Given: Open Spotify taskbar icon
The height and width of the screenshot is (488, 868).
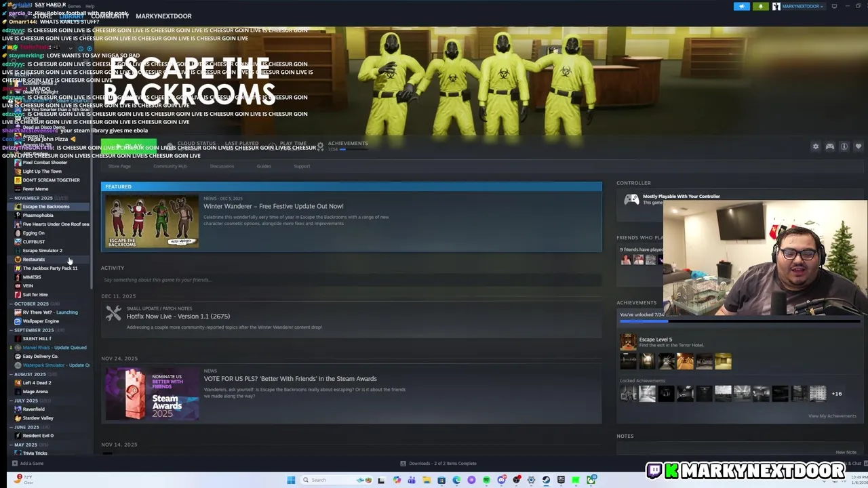Looking at the screenshot, I should (486, 480).
